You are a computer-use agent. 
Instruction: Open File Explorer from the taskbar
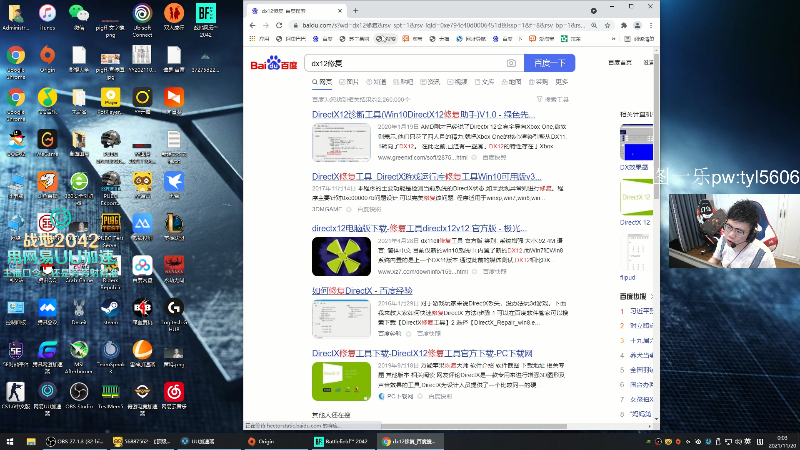[x=31, y=441]
